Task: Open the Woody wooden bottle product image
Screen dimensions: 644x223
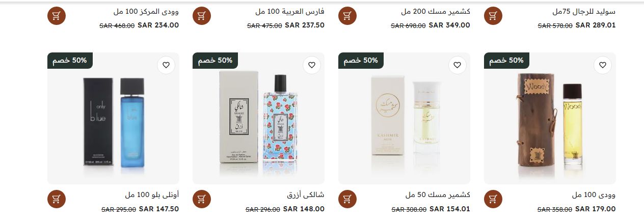Action: tap(550, 119)
